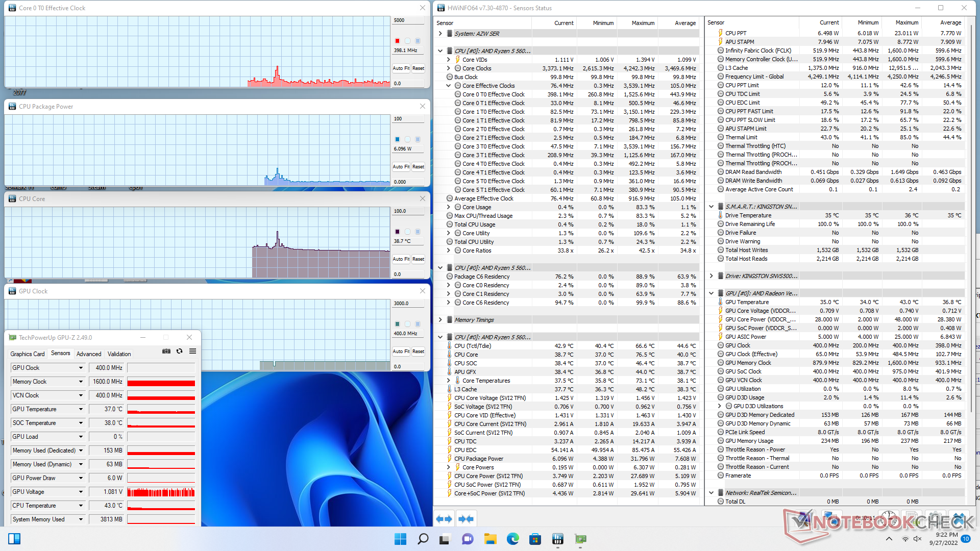Toggle last checkbox in CPU Core graph panel
Viewport: 980px width, 551px height.
[x=418, y=232]
